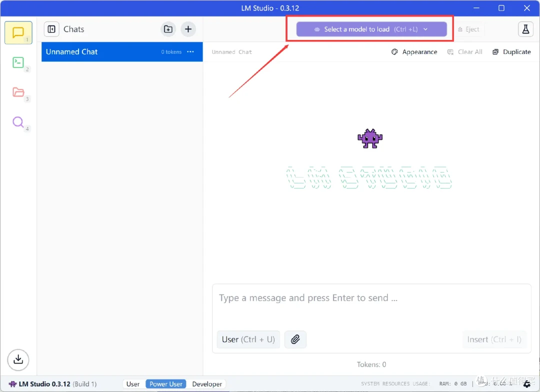Maximize the LM Studio window

[501, 8]
